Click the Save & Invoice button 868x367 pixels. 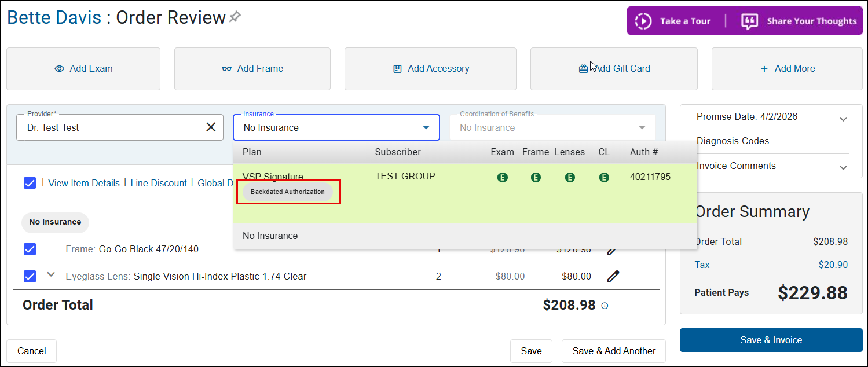(771, 340)
